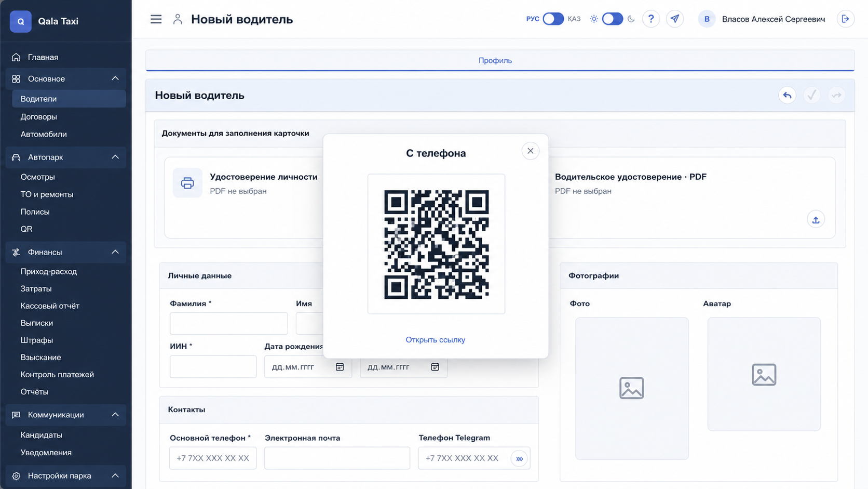Click the user avatar letter В

[x=707, y=19]
